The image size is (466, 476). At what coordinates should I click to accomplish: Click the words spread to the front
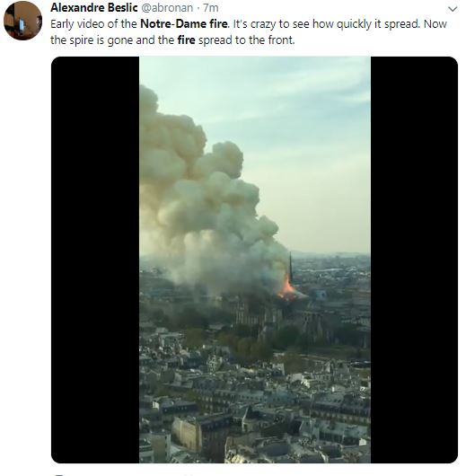coord(247,40)
